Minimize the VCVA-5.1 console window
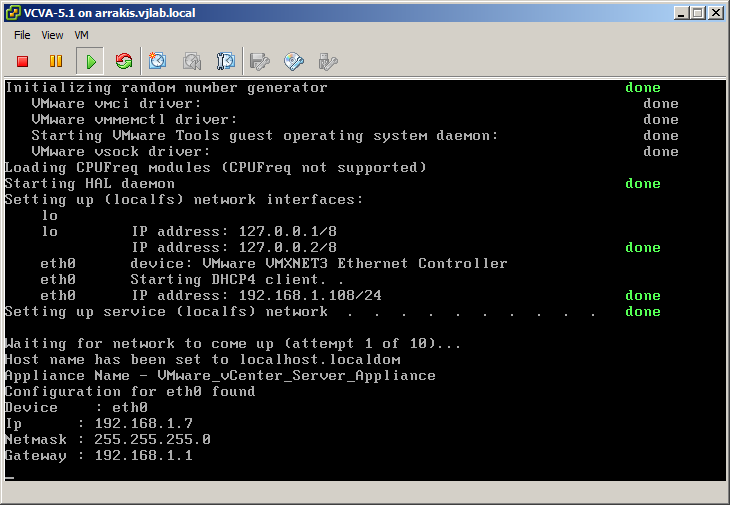Viewport: 730px width, 505px height. (x=681, y=12)
